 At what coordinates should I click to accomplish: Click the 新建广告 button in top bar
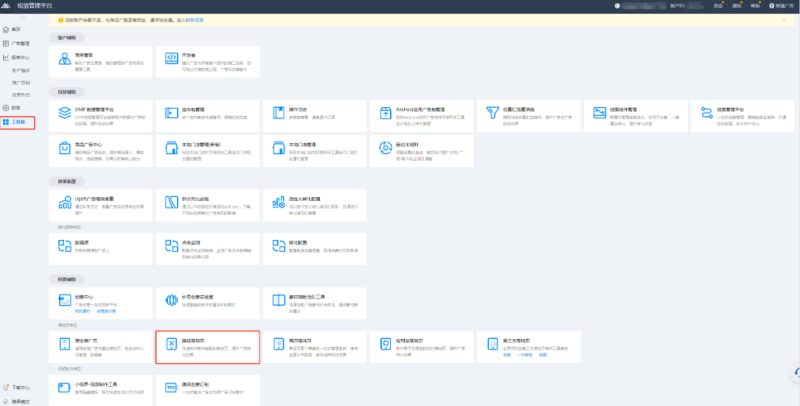point(777,6)
